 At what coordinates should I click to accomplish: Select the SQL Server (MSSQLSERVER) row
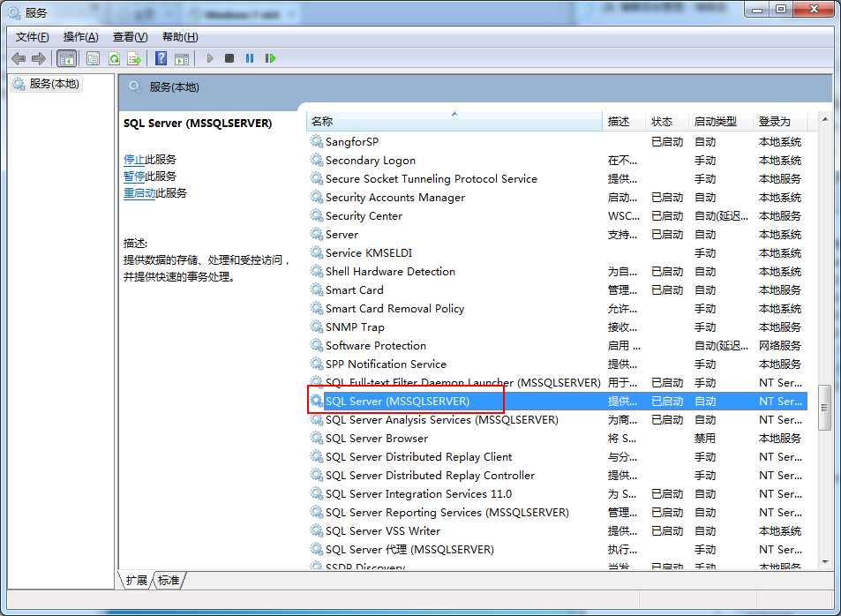[x=557, y=401]
